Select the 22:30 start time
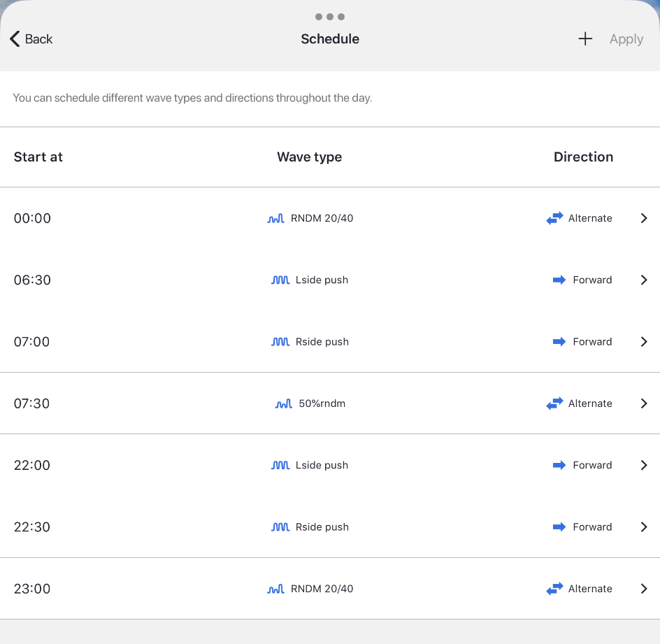Viewport: 660px width, 644px height. (32, 527)
